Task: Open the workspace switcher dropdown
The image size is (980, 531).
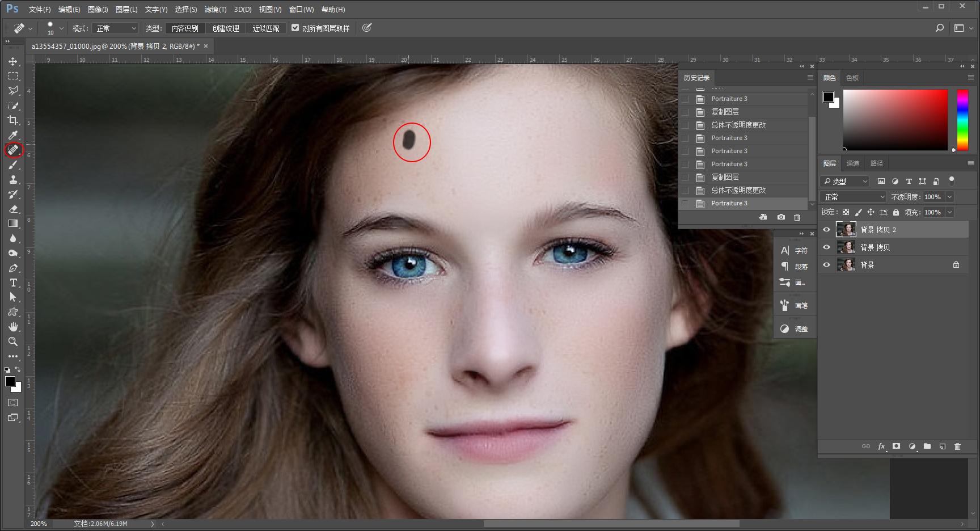Action: (964, 28)
